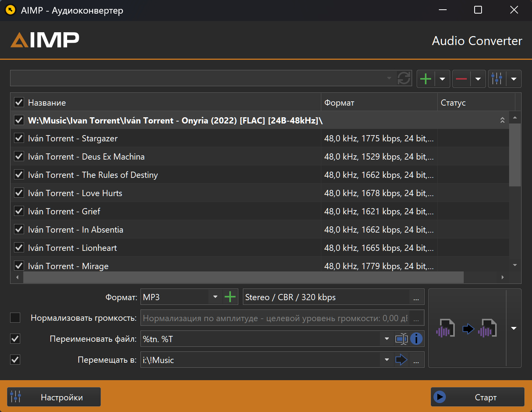The height and width of the screenshot is (412, 532).
Task: Add files with green plus button
Action: [x=426, y=79]
